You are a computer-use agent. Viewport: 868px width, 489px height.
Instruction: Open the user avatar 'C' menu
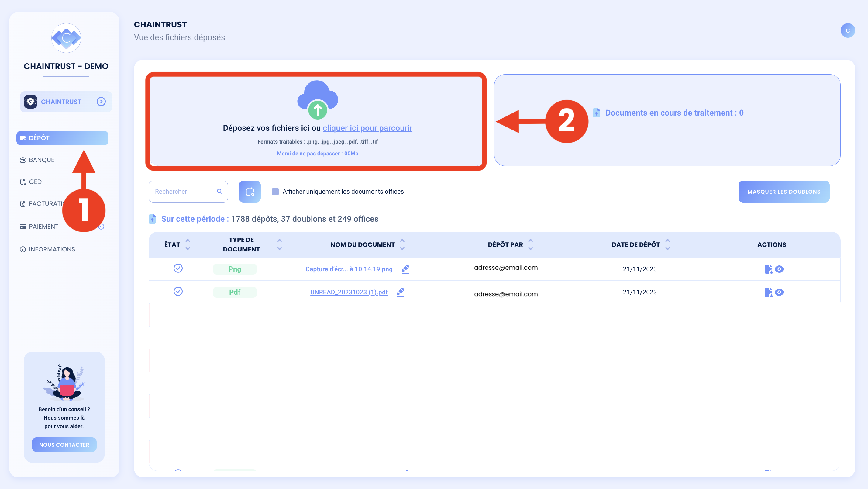pos(848,30)
